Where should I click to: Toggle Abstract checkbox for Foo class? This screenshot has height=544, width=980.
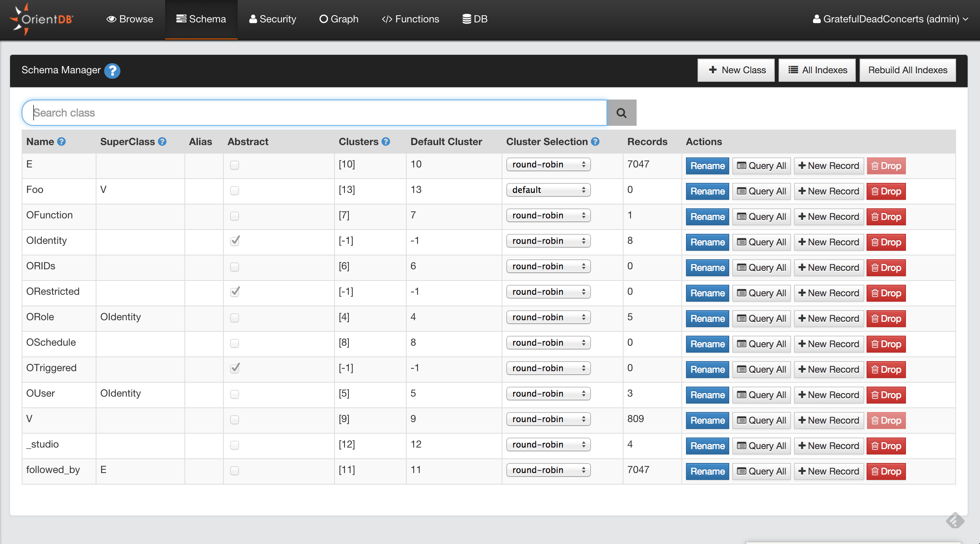pos(235,191)
